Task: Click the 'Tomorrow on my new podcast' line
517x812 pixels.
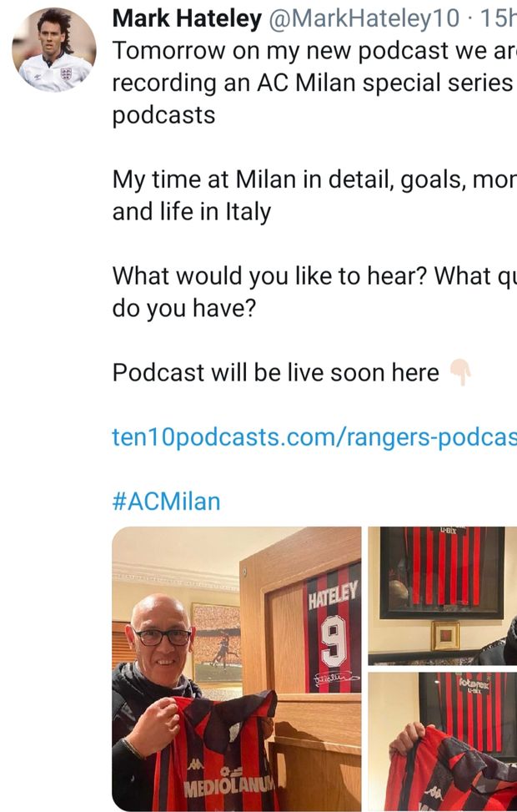Action: coord(314,51)
